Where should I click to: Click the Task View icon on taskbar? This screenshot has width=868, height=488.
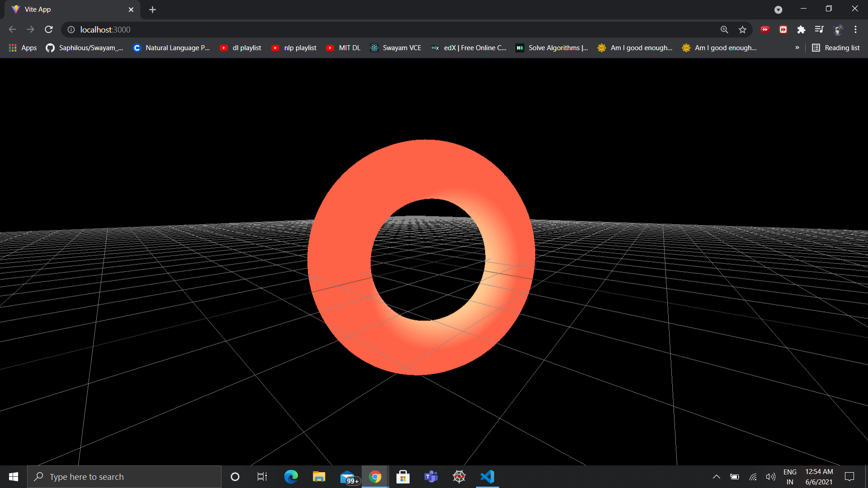click(x=262, y=476)
